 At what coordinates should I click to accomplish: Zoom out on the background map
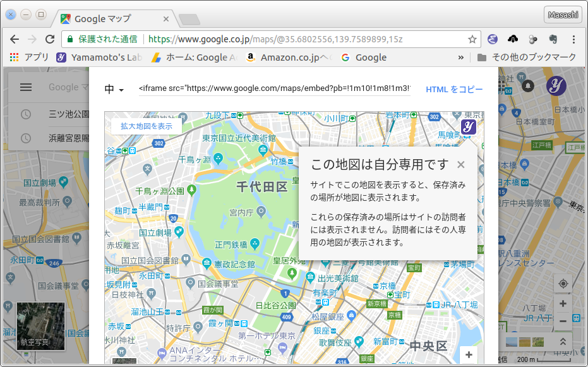(x=563, y=322)
